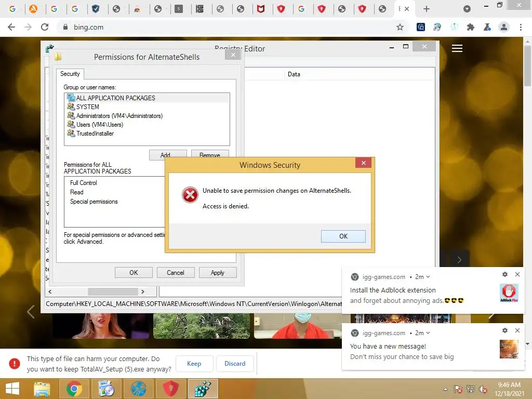Viewport: 532px width, 399px height.
Task: Switch to the orange Avast icon tab
Action: click(x=33, y=9)
